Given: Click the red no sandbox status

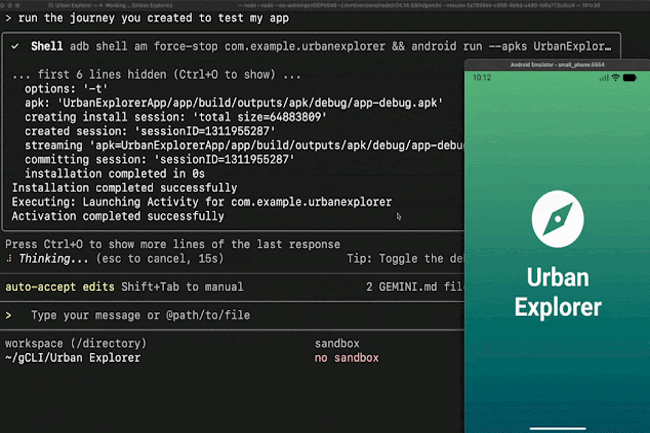Looking at the screenshot, I should (x=346, y=357).
